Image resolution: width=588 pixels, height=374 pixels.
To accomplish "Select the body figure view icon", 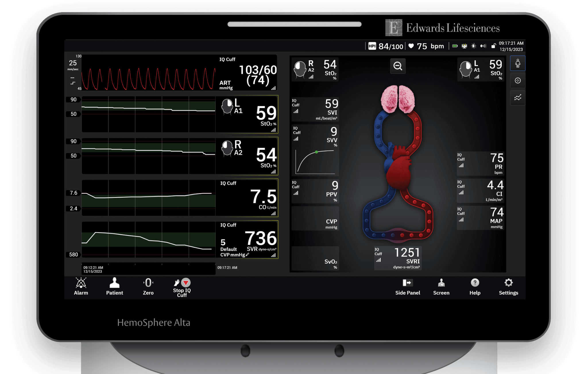I will tap(518, 63).
